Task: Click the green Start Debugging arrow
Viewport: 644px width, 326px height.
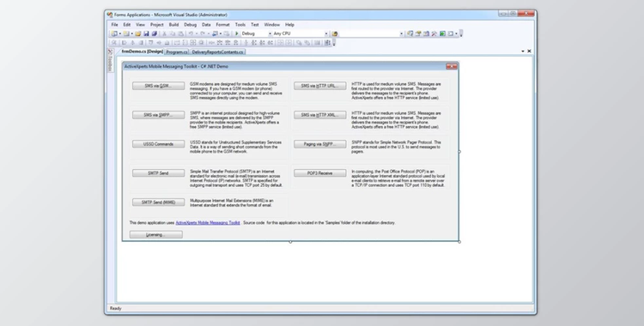Action: [x=237, y=33]
